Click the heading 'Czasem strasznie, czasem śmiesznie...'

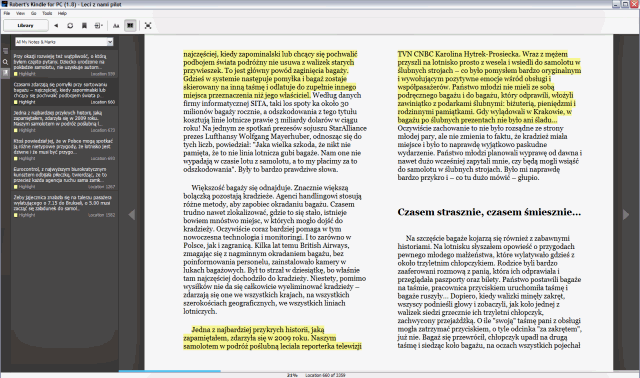point(489,212)
